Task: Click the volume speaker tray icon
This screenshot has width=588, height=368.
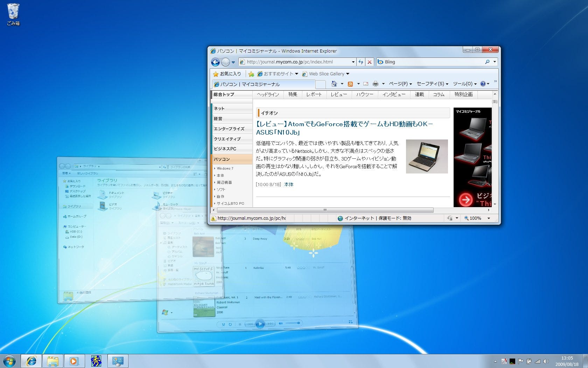Action: [546, 361]
